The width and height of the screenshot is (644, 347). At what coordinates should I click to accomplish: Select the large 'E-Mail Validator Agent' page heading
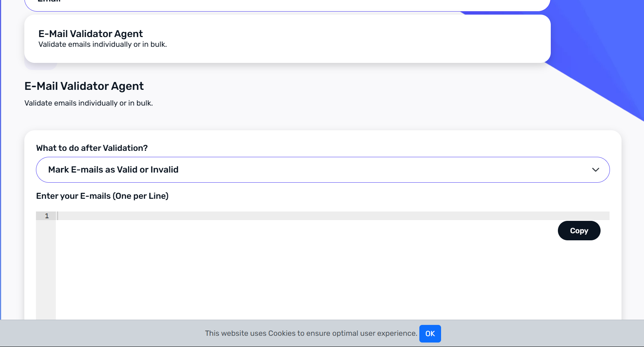pos(84,86)
